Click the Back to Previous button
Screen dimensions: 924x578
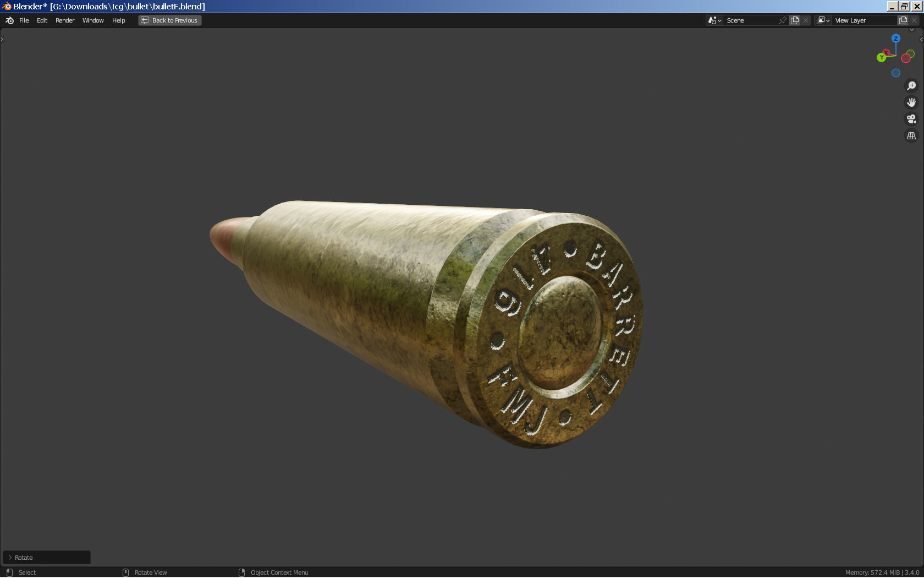point(170,20)
